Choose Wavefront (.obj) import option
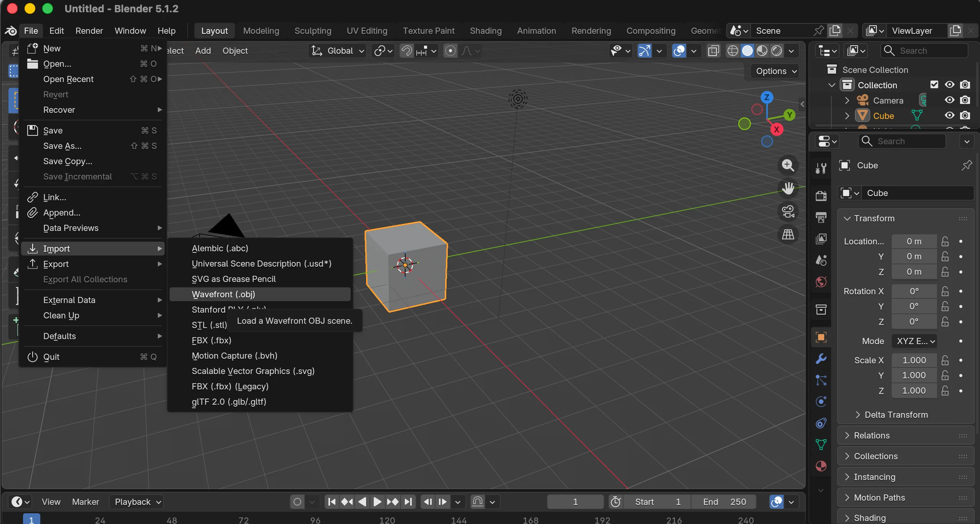This screenshot has height=524, width=980. [260, 294]
